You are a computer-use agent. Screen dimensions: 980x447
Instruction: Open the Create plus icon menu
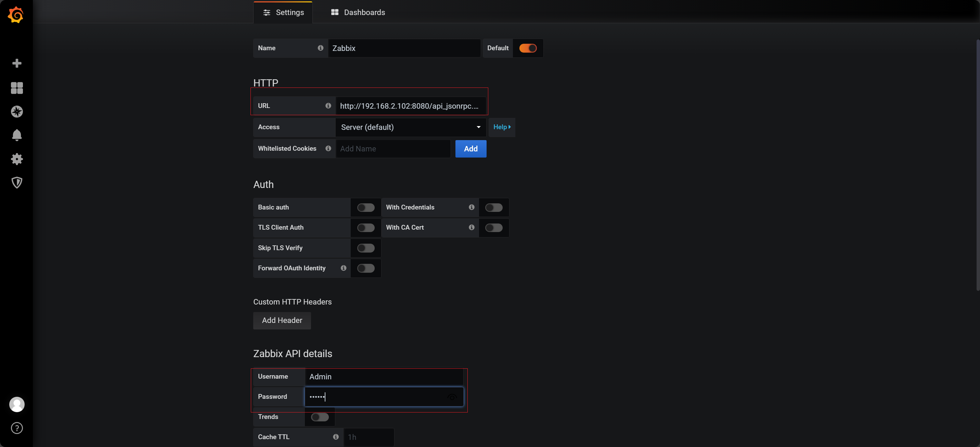[x=17, y=63]
